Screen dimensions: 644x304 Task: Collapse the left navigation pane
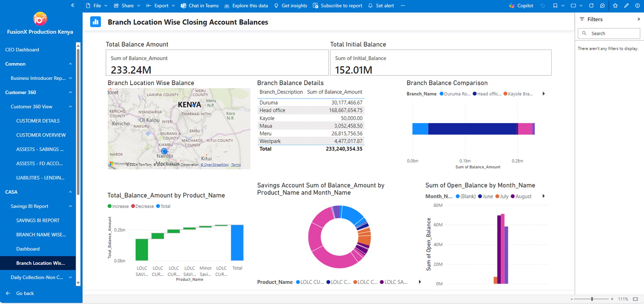pyautogui.click(x=73, y=5)
